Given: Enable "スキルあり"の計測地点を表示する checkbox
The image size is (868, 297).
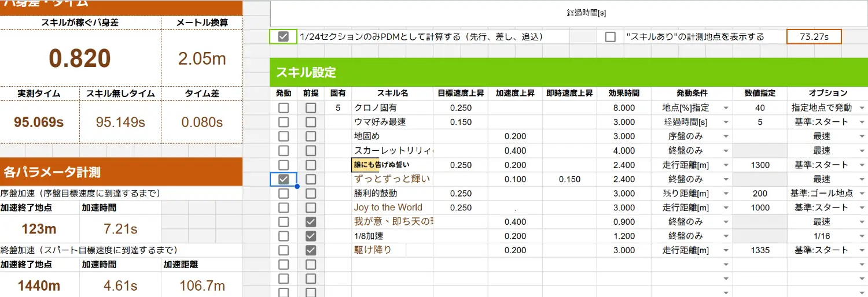Looking at the screenshot, I should coord(610,37).
